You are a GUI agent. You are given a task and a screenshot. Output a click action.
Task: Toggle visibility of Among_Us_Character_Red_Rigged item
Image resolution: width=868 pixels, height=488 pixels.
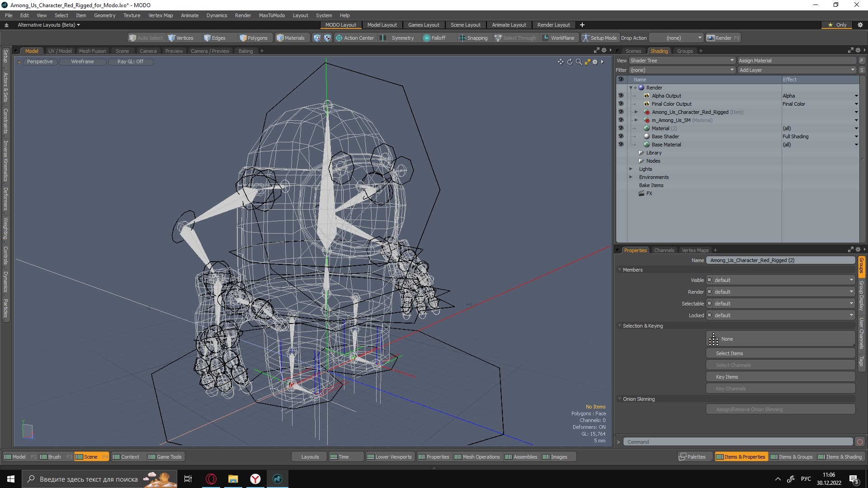coord(621,112)
